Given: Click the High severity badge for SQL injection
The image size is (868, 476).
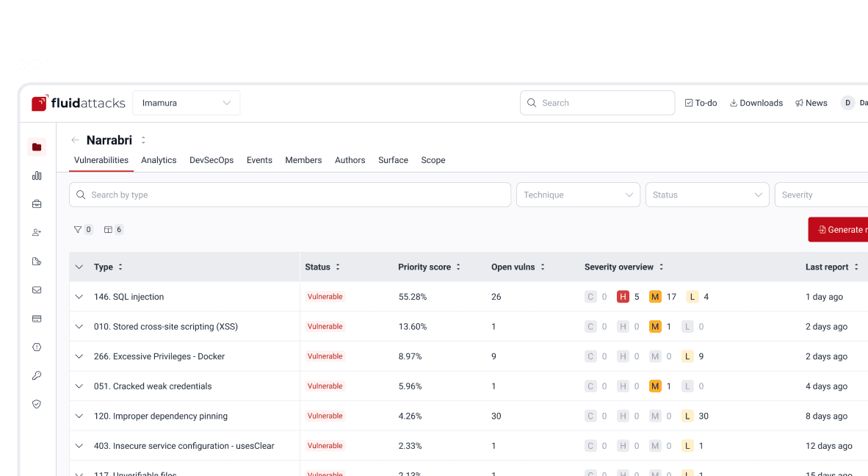Looking at the screenshot, I should (623, 297).
